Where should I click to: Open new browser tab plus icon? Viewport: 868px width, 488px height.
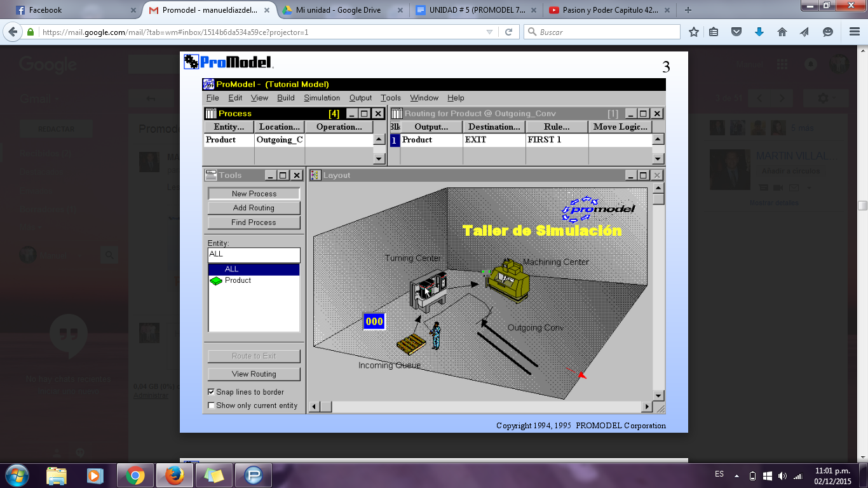[688, 10]
